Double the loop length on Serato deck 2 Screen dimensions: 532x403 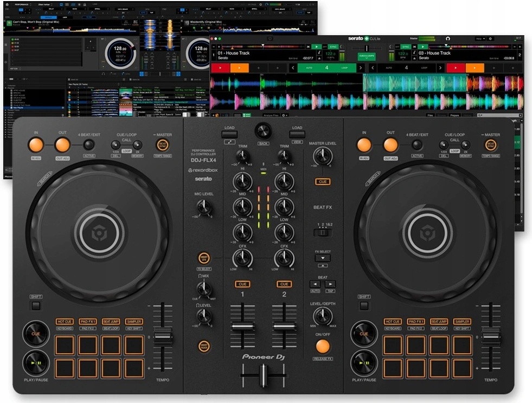point(440,68)
